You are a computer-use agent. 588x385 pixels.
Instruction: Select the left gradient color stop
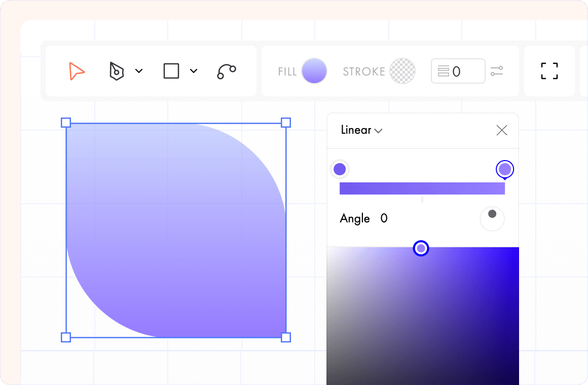(x=340, y=169)
